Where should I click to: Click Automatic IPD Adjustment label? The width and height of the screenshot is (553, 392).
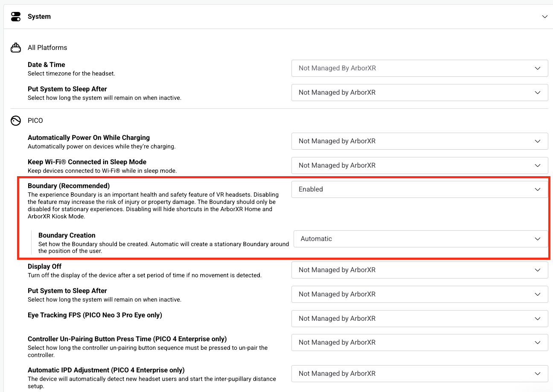106,370
